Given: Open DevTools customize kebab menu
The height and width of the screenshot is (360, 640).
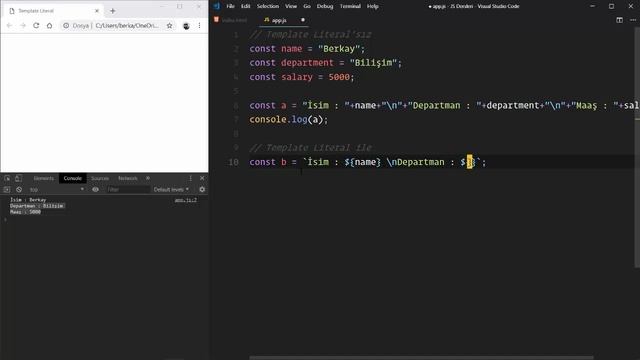Looking at the screenshot, I should (190, 178).
